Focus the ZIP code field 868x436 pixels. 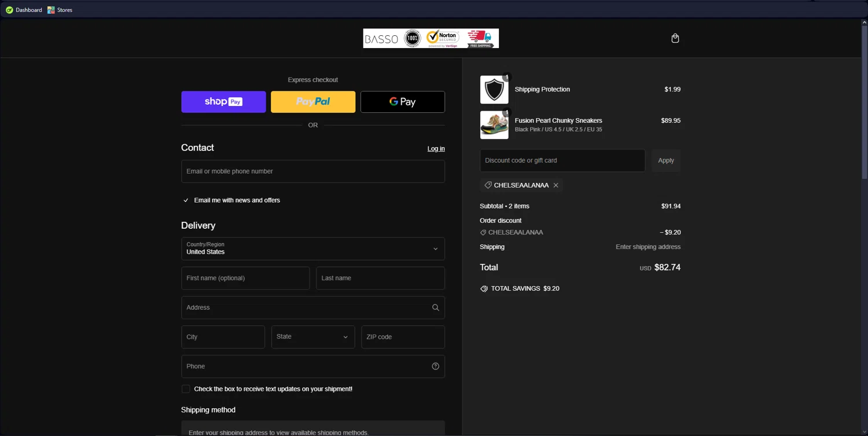coord(403,337)
